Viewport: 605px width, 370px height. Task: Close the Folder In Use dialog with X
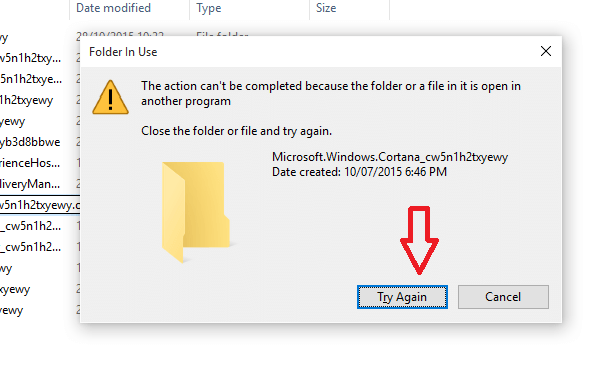tap(546, 51)
